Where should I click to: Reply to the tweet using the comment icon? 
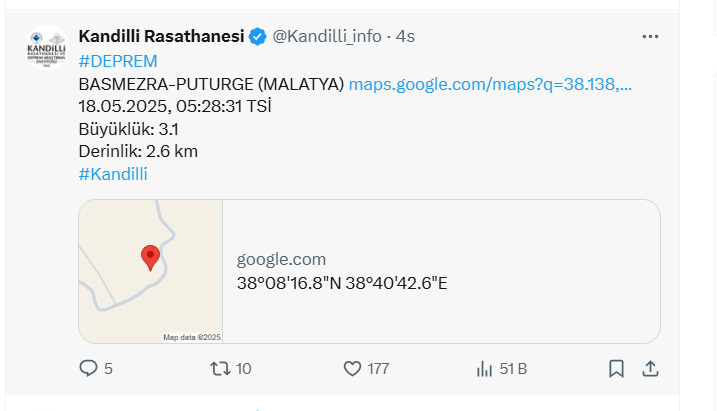pos(88,369)
